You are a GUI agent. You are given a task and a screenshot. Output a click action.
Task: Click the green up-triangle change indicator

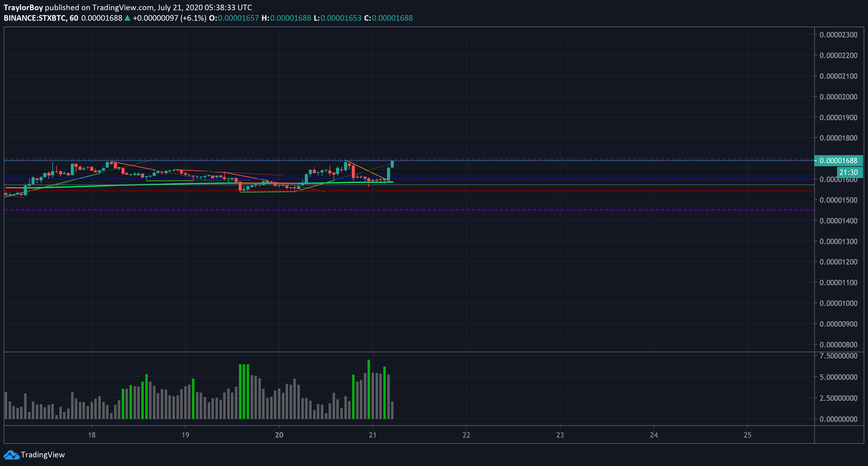coord(127,18)
